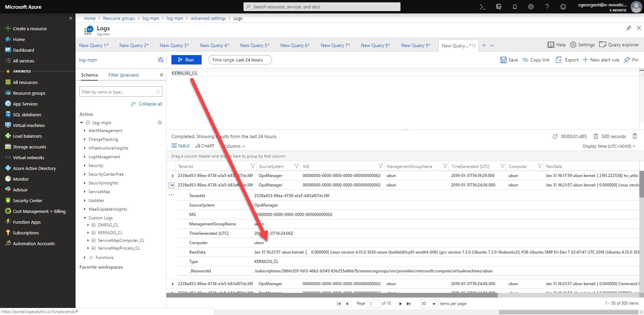644x315 pixels.
Task: Expand the ChangeTracking schema node
Action: click(85, 139)
